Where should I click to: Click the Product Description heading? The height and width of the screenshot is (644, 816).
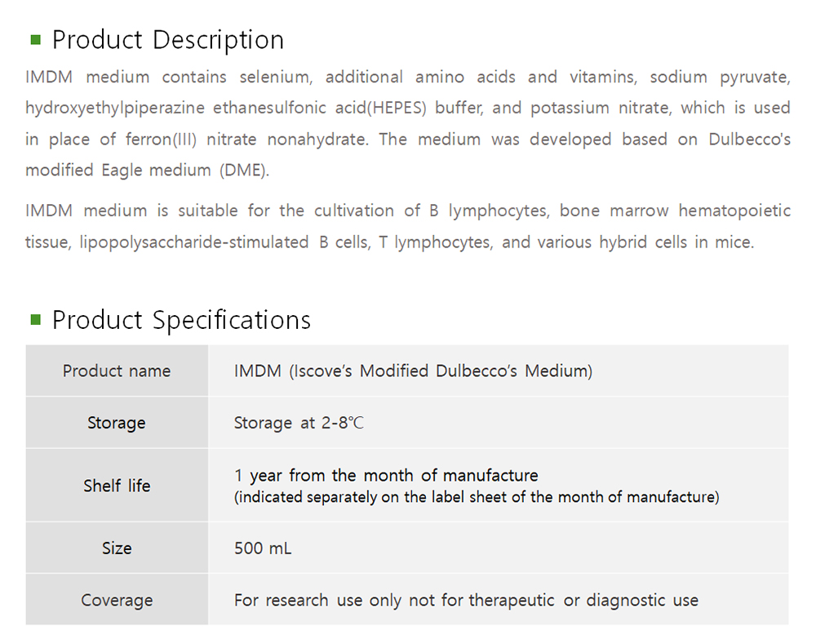click(168, 39)
